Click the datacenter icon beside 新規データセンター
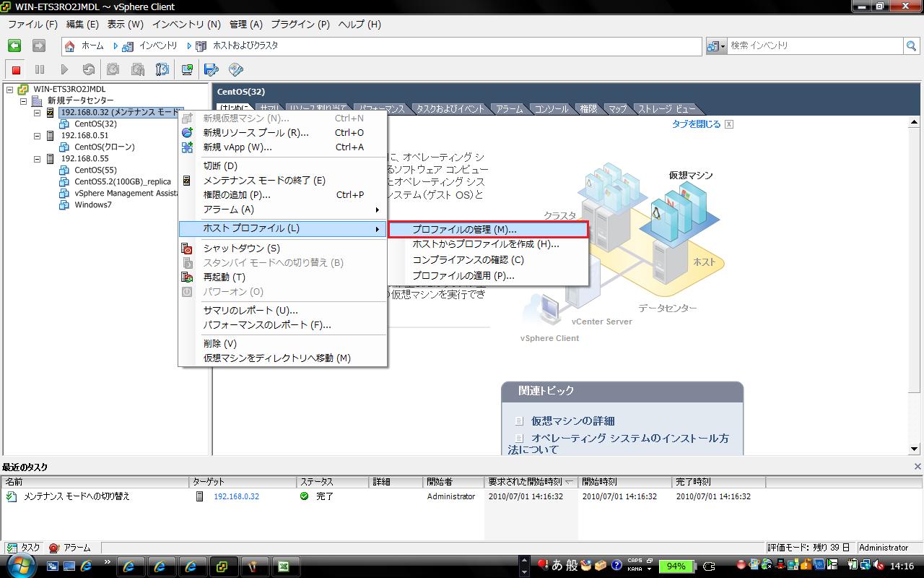Image resolution: width=924 pixels, height=578 pixels. (37, 101)
